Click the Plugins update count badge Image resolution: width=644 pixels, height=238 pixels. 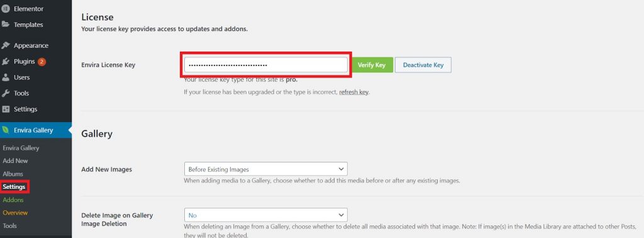[42, 62]
